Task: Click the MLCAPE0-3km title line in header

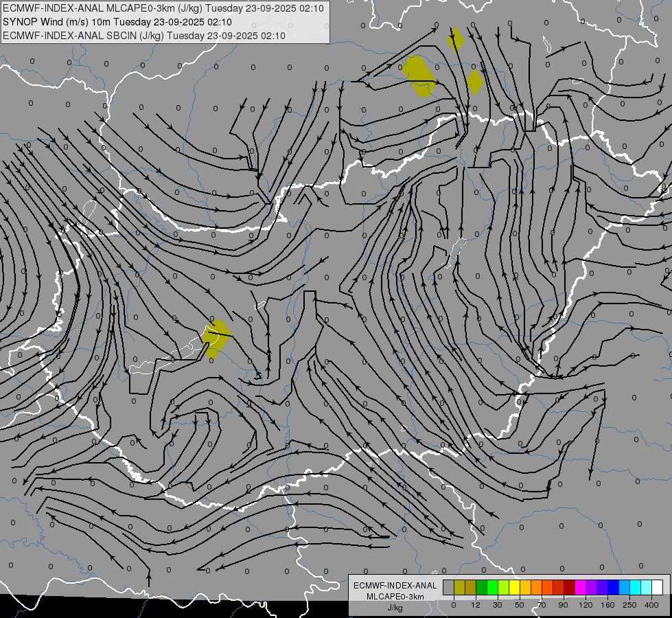Action: (163, 8)
